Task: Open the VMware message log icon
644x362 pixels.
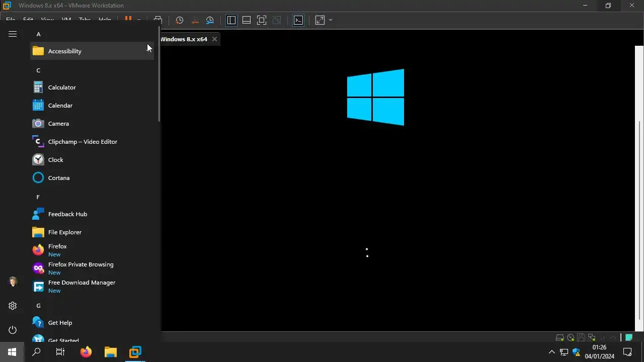Action: point(629,337)
